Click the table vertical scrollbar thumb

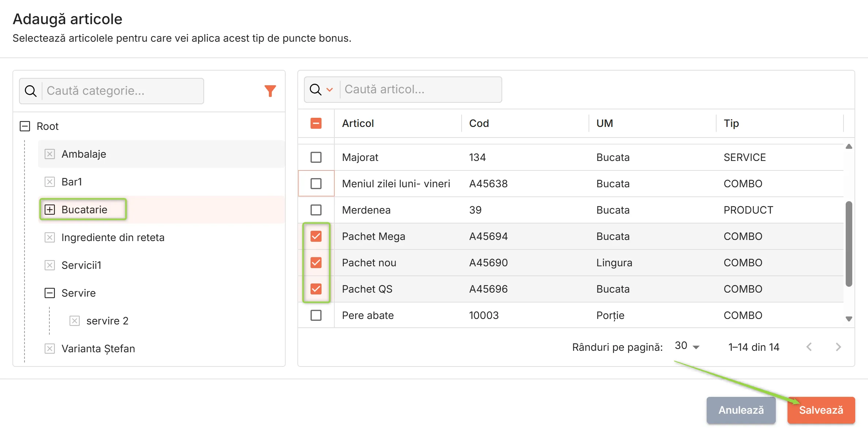pos(849,244)
